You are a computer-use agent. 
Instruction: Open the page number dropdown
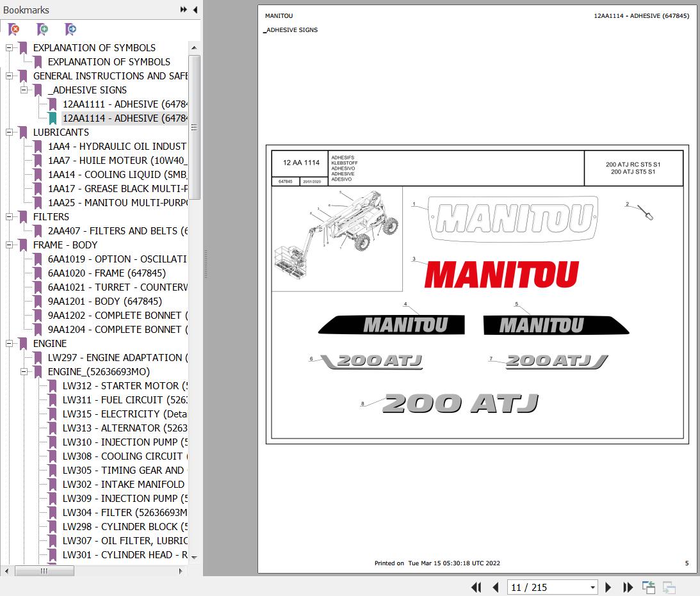(x=592, y=587)
